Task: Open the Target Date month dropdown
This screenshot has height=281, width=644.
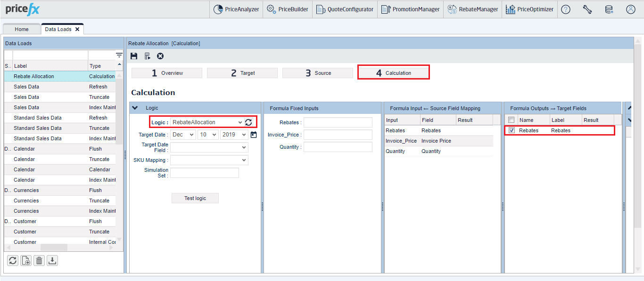Action: pyautogui.click(x=183, y=135)
